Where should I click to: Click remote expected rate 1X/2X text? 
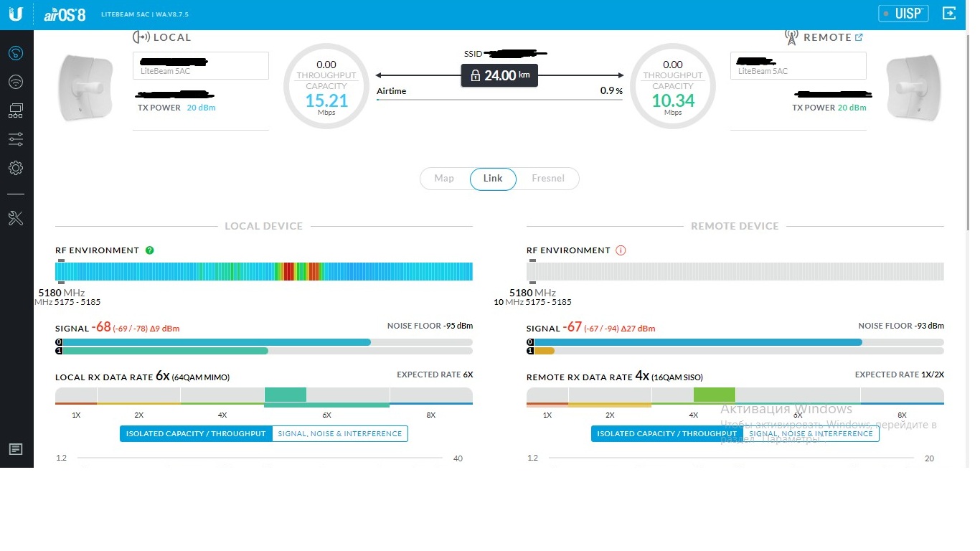[900, 375]
